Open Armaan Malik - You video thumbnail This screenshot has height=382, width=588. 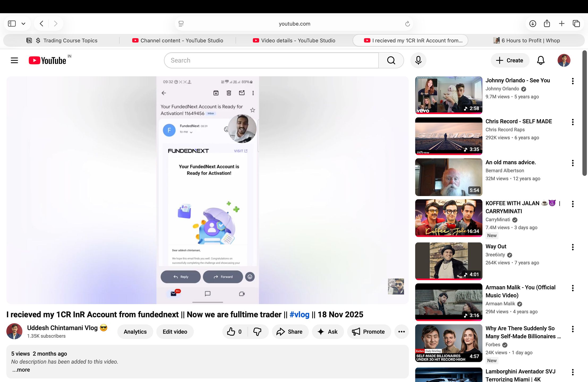(449, 302)
